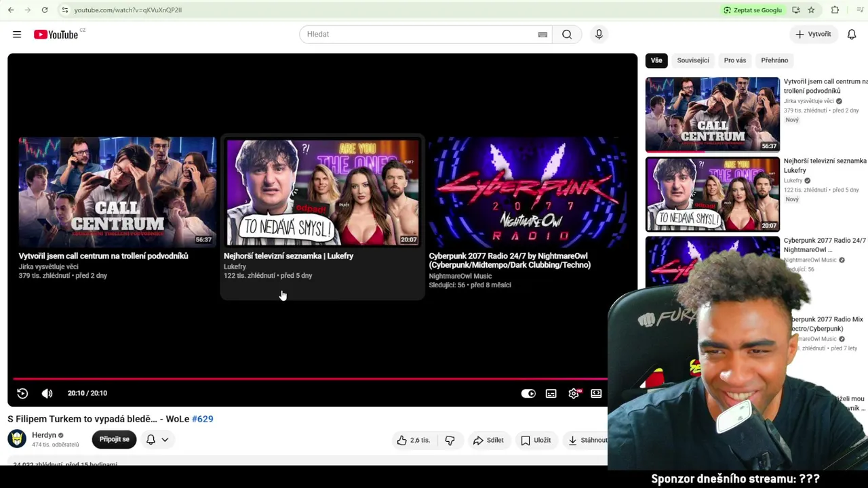Toggle the autoplay switch in player
868x488 pixels.
pos(528,393)
